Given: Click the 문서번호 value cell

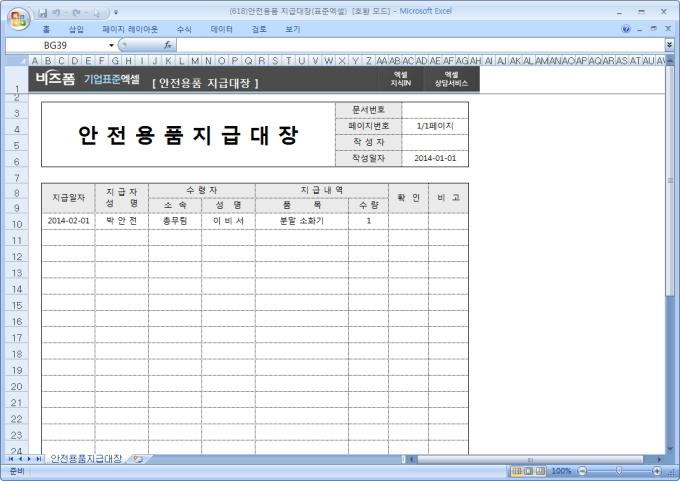Looking at the screenshot, I should pyautogui.click(x=435, y=110).
